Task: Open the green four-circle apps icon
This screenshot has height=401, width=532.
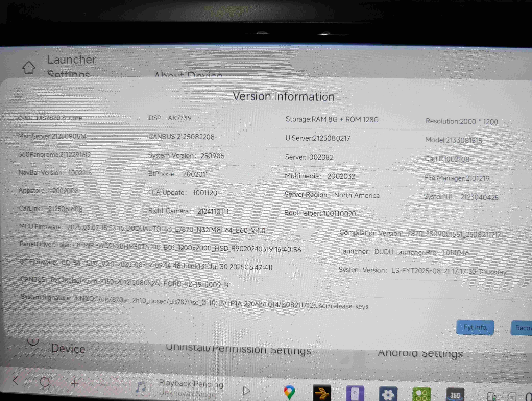Action: [421, 395]
